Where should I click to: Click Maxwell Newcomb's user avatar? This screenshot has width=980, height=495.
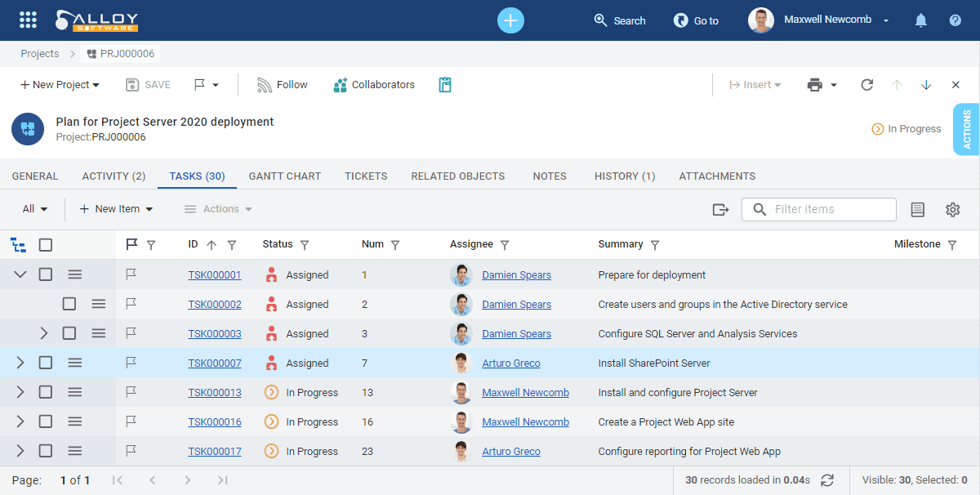click(761, 20)
